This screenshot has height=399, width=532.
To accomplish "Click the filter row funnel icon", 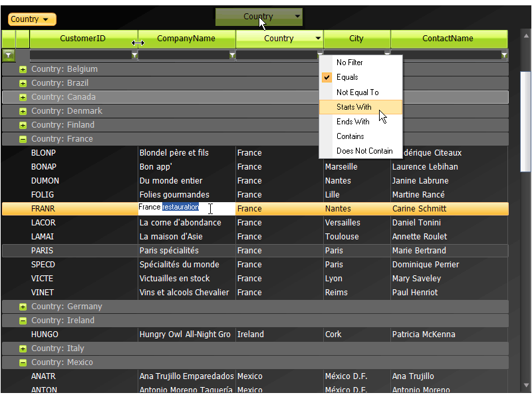I will (x=9, y=55).
